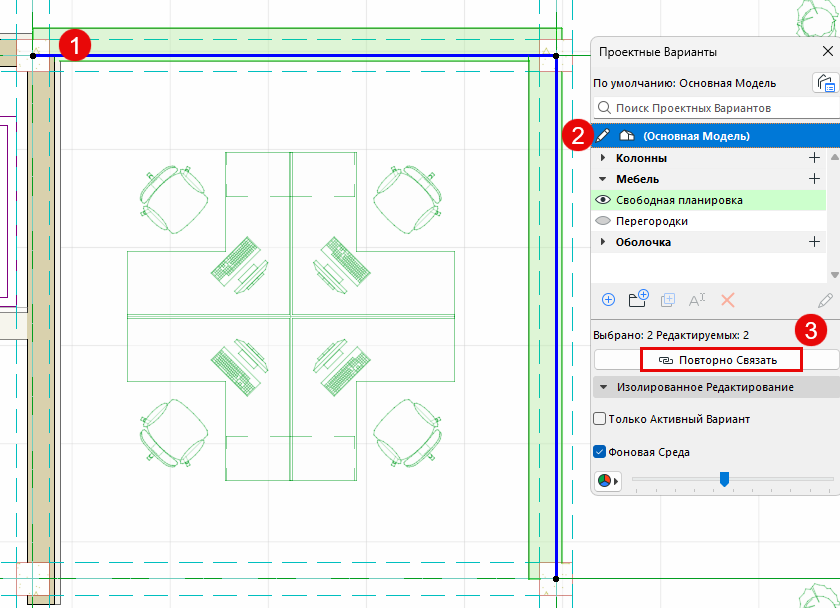Click the edit pencil icon at toolbar right
The width and height of the screenshot is (840, 608).
825,300
